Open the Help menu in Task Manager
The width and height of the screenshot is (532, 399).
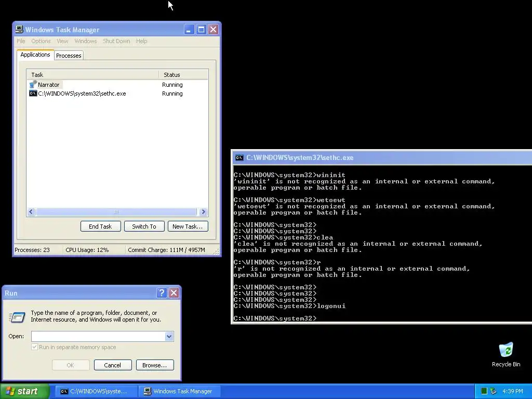[141, 41]
